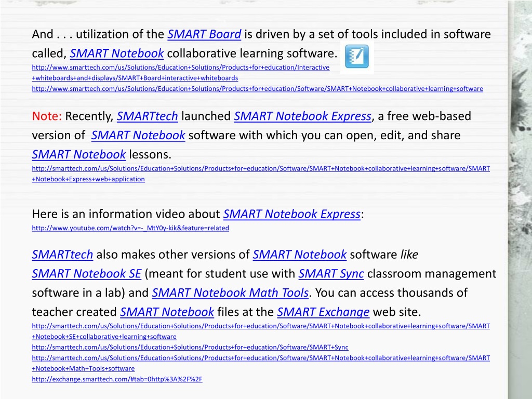The image size is (532, 399).
Task: Open the exchange.smarttech.com URL
Action: coord(117,379)
